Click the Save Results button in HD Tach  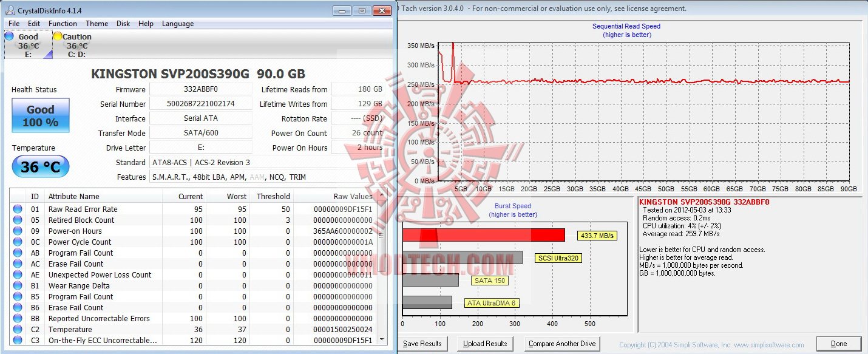tap(422, 344)
